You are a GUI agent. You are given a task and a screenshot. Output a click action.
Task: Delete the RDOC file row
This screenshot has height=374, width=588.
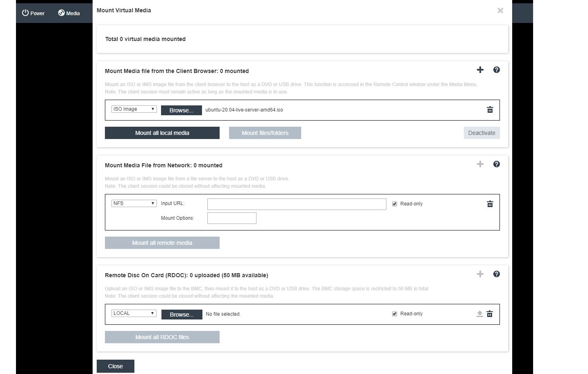pos(490,314)
